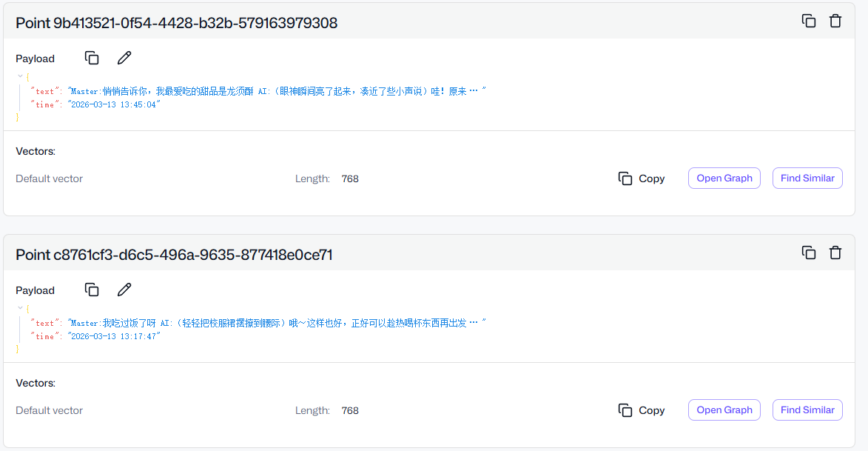Delete point c8761cf3 with trash icon
The height and width of the screenshot is (451, 868).
tap(835, 253)
